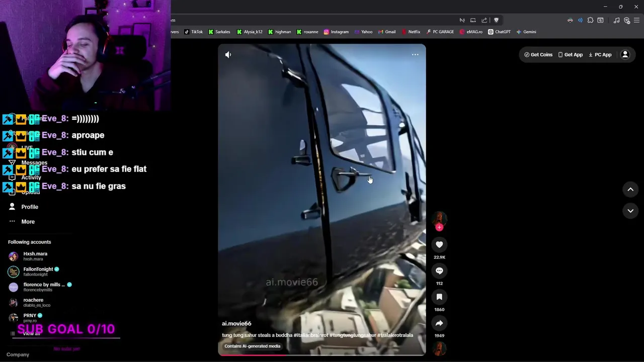Click picture-in-picture icon in address bar
The image size is (644, 362).
pyautogui.click(x=473, y=20)
